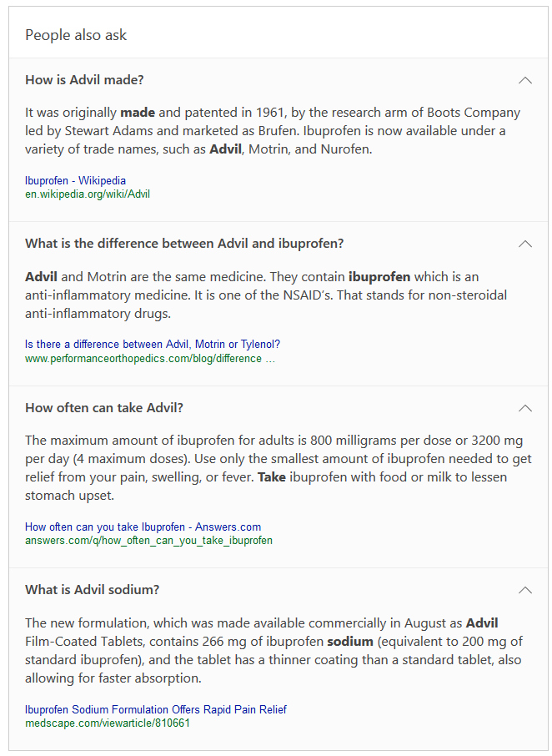Click the 'How often can take Advil?' question
552x756 pixels.
tap(104, 408)
